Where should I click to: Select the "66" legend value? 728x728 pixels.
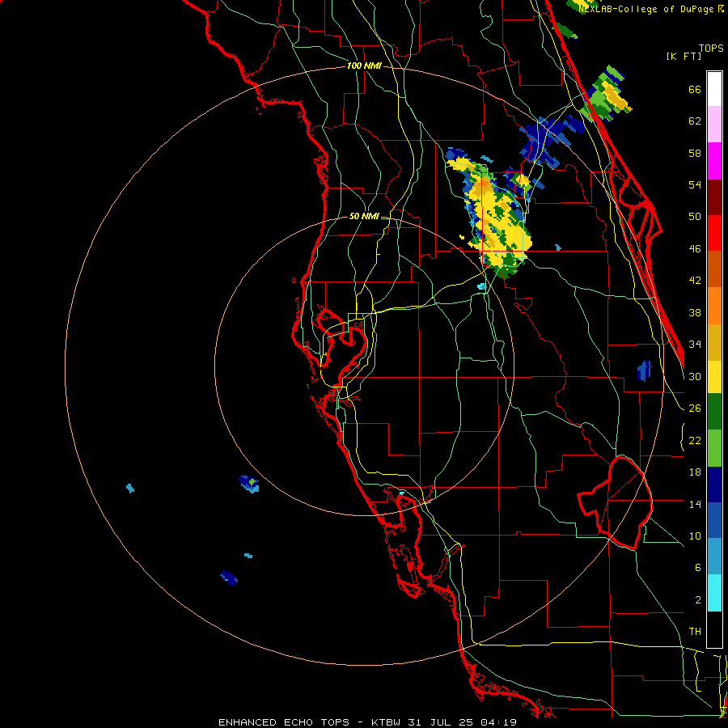695,89
